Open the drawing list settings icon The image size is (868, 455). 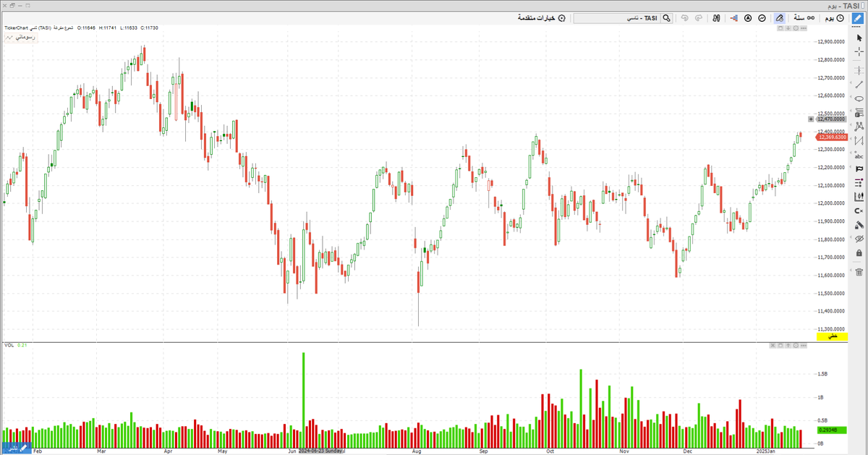pos(859,182)
